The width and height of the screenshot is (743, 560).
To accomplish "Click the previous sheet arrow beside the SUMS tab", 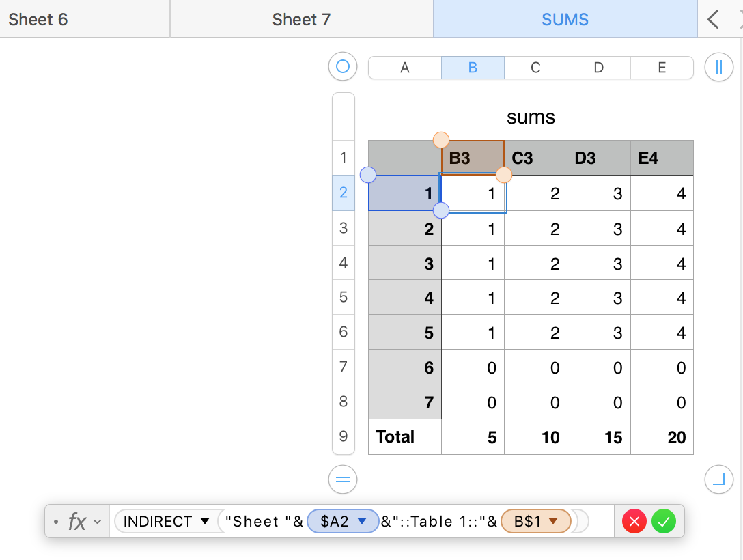I will click(x=714, y=19).
